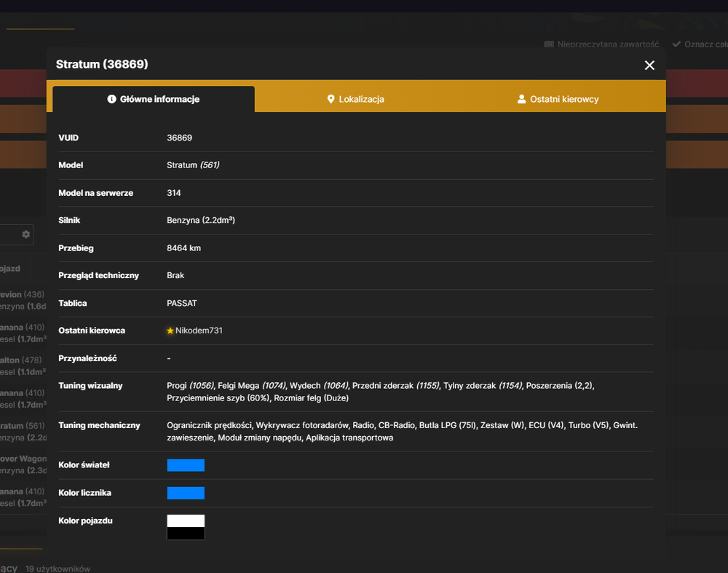Open Nikodem731 driver profile link
728x573 pixels.
[x=199, y=331]
